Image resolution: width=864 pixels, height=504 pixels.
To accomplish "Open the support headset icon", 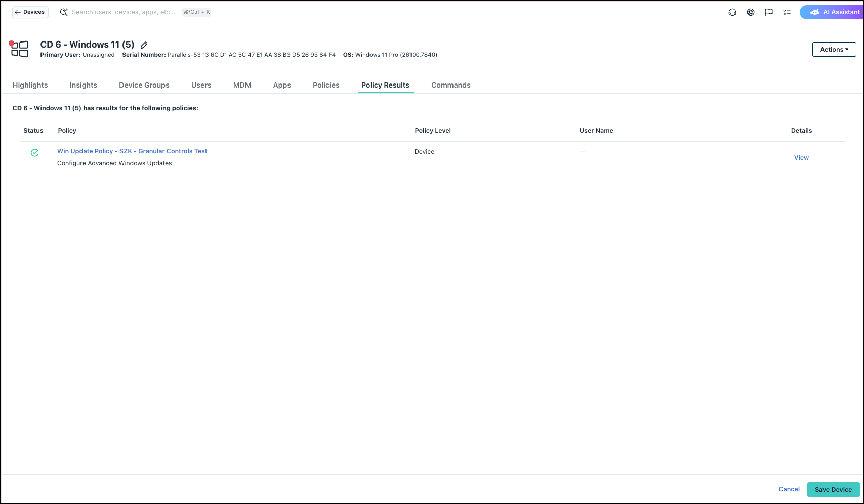I will 732,12.
